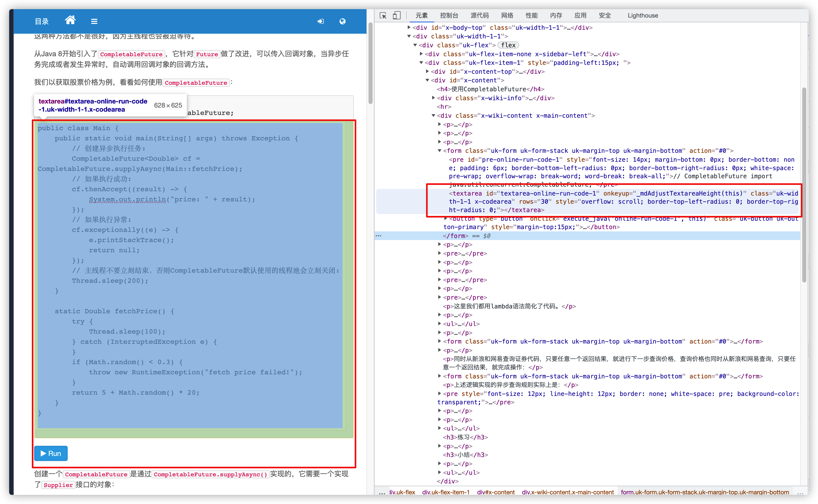The height and width of the screenshot is (504, 818).
Task: Click the home icon in blue header
Action: pos(70,20)
